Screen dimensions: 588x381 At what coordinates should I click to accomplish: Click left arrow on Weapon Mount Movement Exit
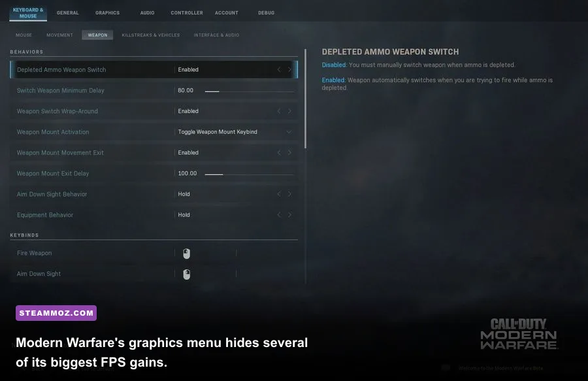(279, 153)
